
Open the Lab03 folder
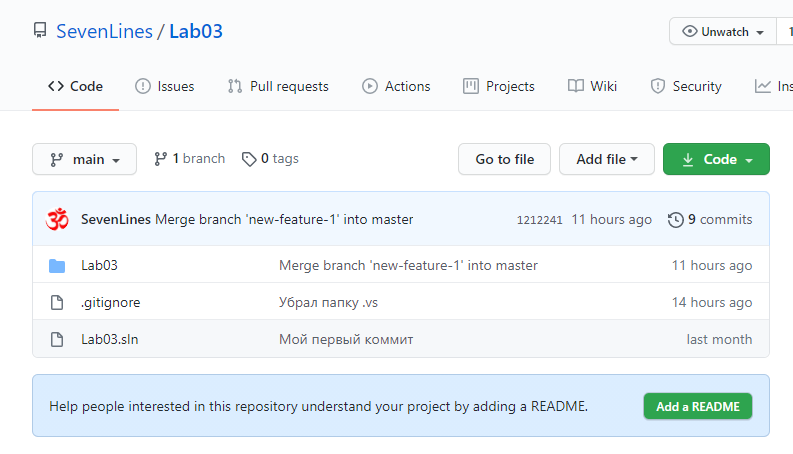pyautogui.click(x=99, y=265)
